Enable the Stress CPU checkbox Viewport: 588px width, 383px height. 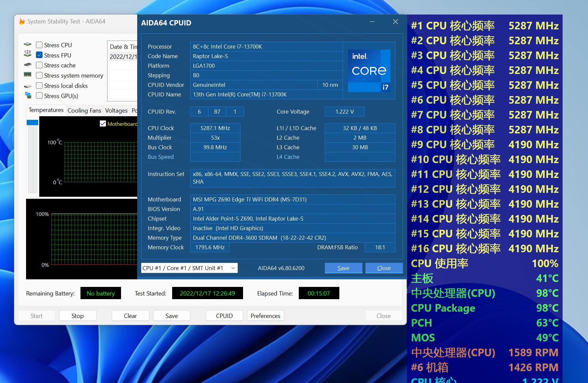tap(39, 45)
